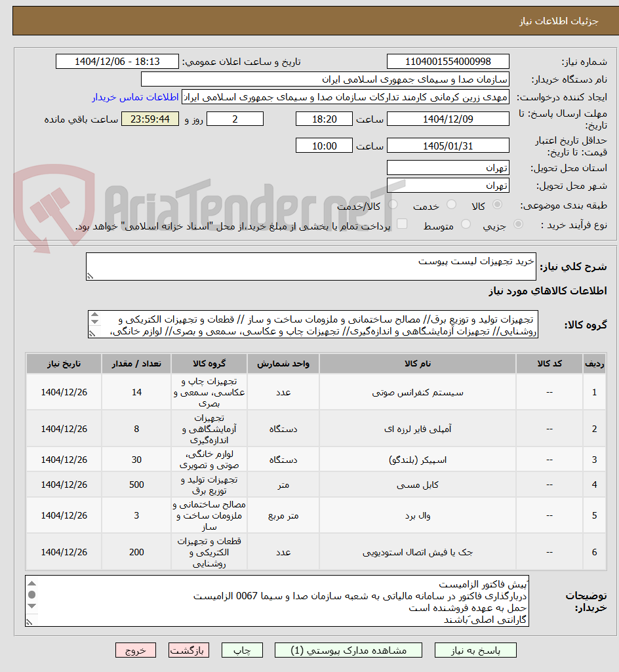Click the نام دستگاه خریدار field
This screenshot has height=672, width=619.
(325, 79)
